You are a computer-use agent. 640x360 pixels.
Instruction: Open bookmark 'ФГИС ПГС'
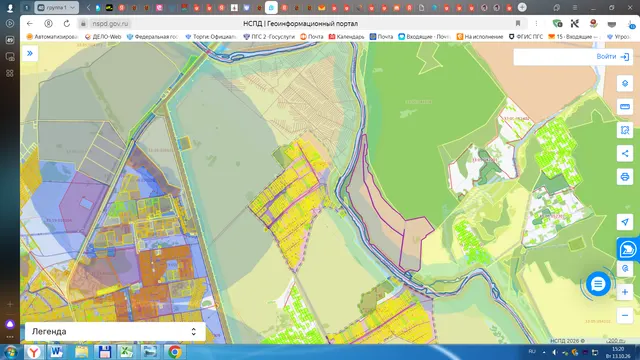pyautogui.click(x=526, y=37)
